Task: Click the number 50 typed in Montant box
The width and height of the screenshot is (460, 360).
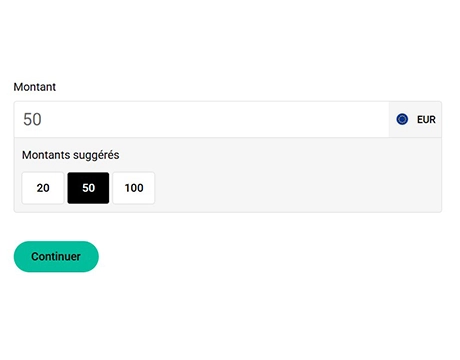Action: click(x=32, y=119)
